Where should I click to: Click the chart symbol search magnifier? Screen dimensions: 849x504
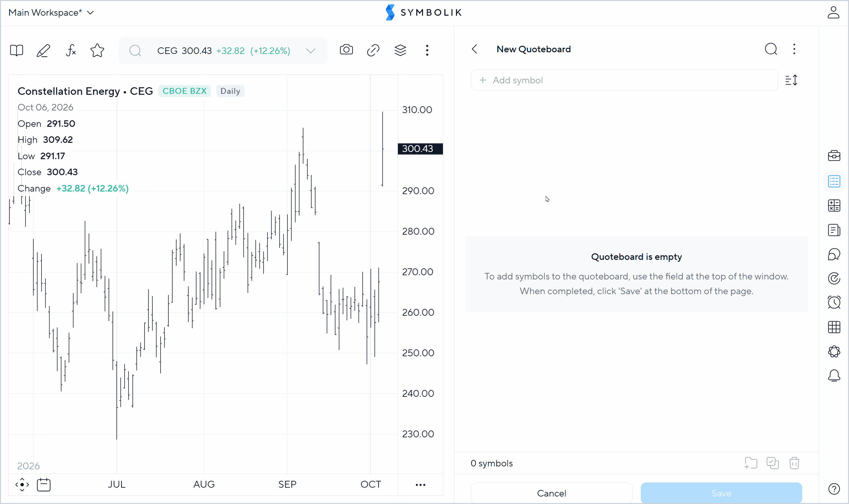pos(135,51)
